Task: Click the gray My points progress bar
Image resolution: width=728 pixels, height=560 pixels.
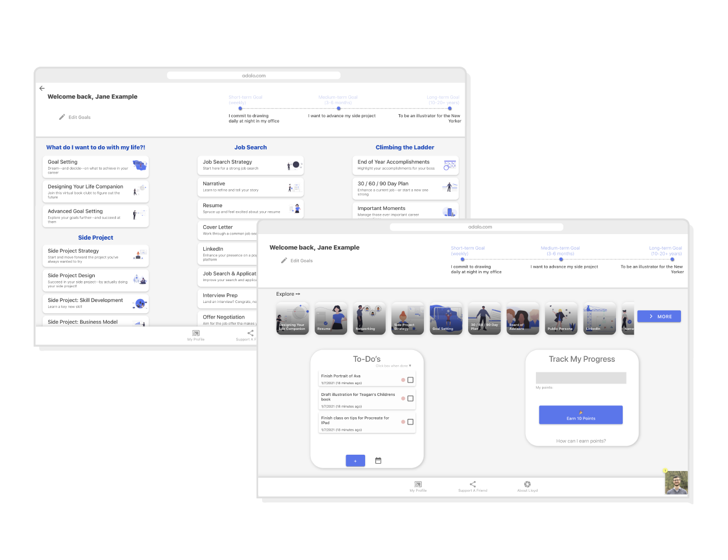Action: pos(581,378)
